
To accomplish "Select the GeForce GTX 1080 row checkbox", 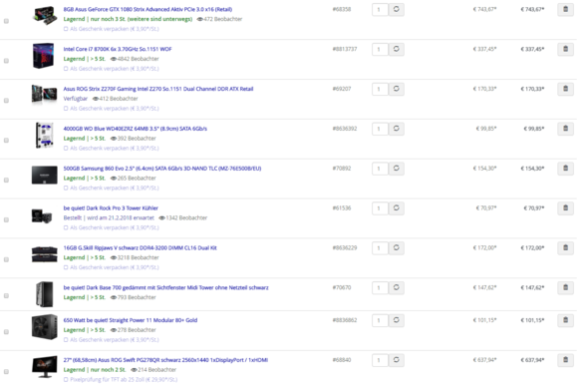I will (6, 21).
